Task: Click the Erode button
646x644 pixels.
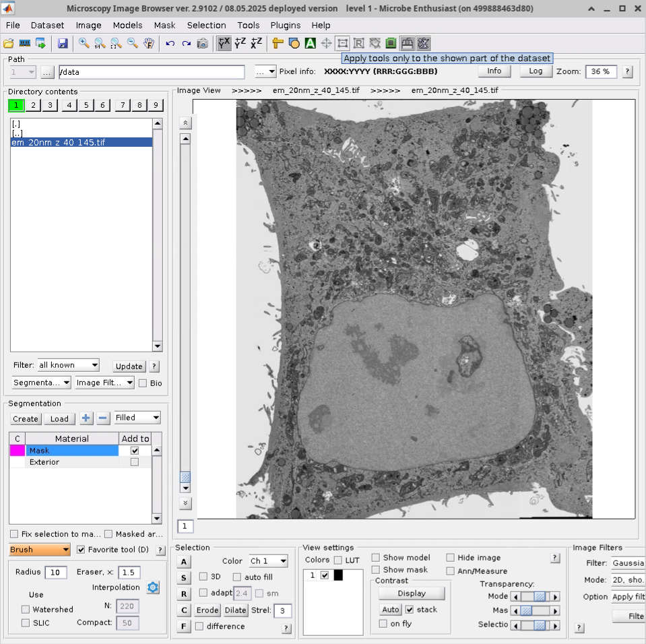Action: [207, 610]
